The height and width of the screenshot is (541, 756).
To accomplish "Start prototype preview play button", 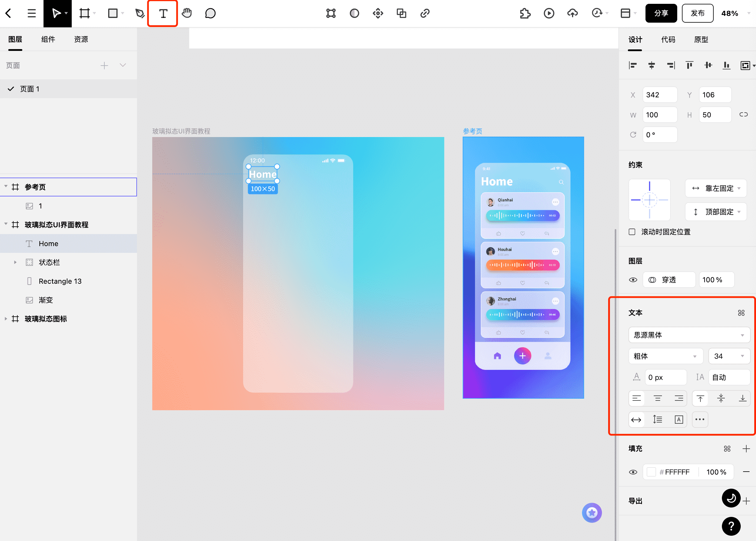I will [x=549, y=13].
